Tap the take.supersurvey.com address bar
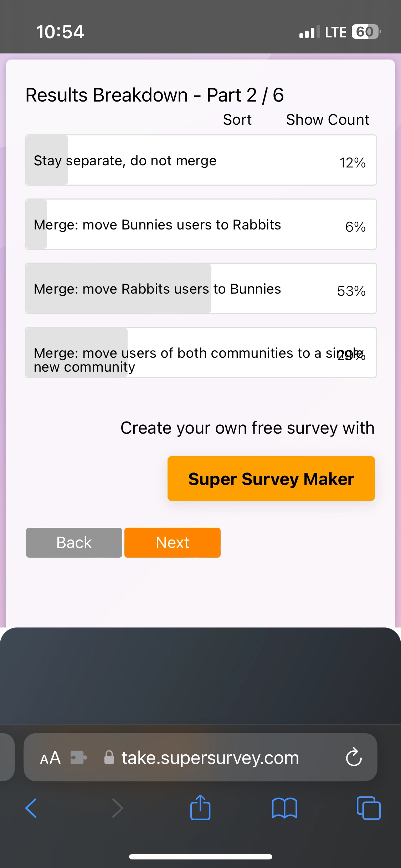The image size is (401, 868). point(209,757)
